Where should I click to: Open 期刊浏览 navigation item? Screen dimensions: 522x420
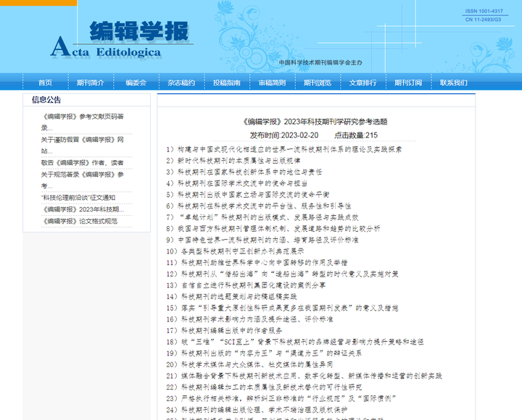pos(318,83)
